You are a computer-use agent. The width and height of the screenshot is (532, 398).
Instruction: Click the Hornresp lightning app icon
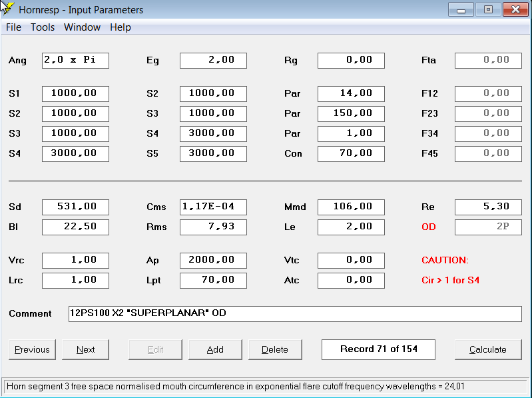click(x=7, y=9)
